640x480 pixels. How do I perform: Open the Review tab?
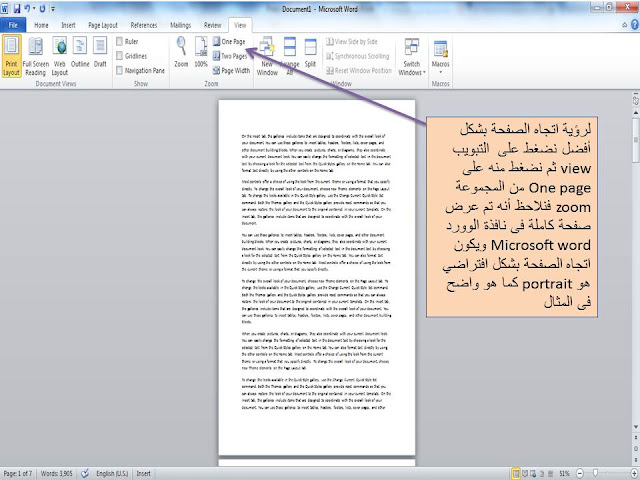[x=212, y=25]
